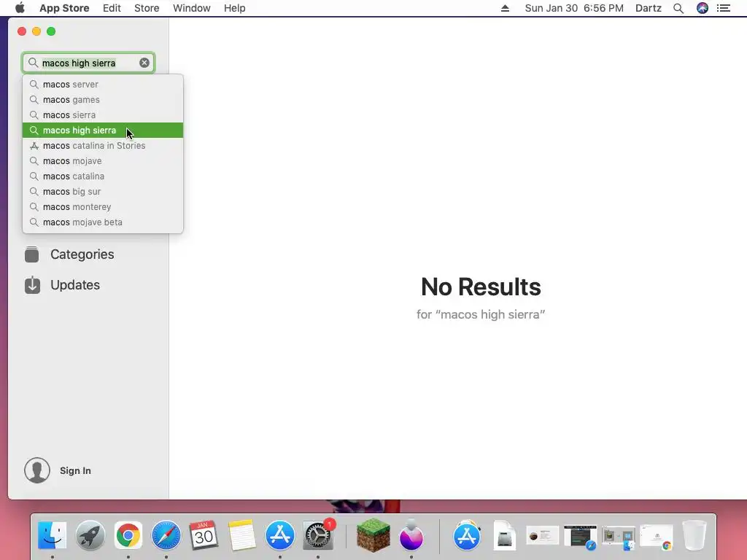
Task: Select the macos mojave beta suggestion
Action: pos(103,222)
